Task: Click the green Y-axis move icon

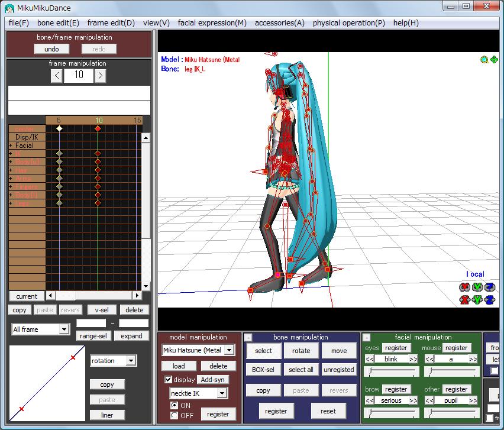Action: pos(477,300)
